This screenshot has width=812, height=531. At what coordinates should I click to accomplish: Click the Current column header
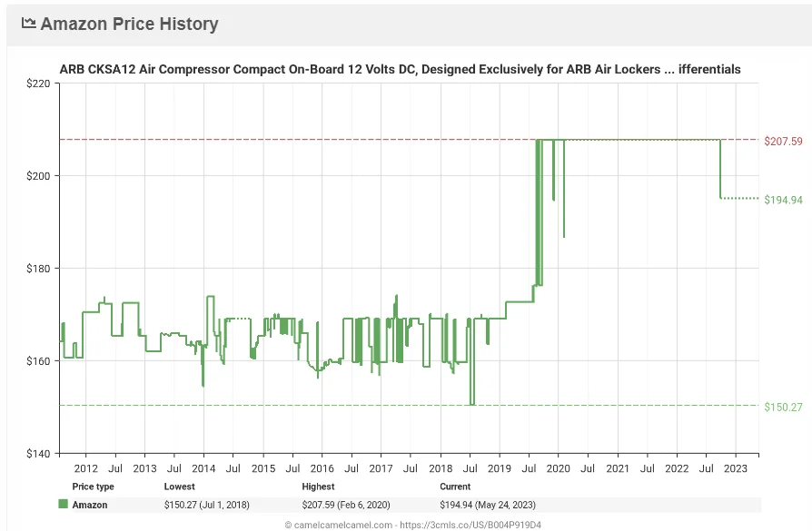point(455,487)
